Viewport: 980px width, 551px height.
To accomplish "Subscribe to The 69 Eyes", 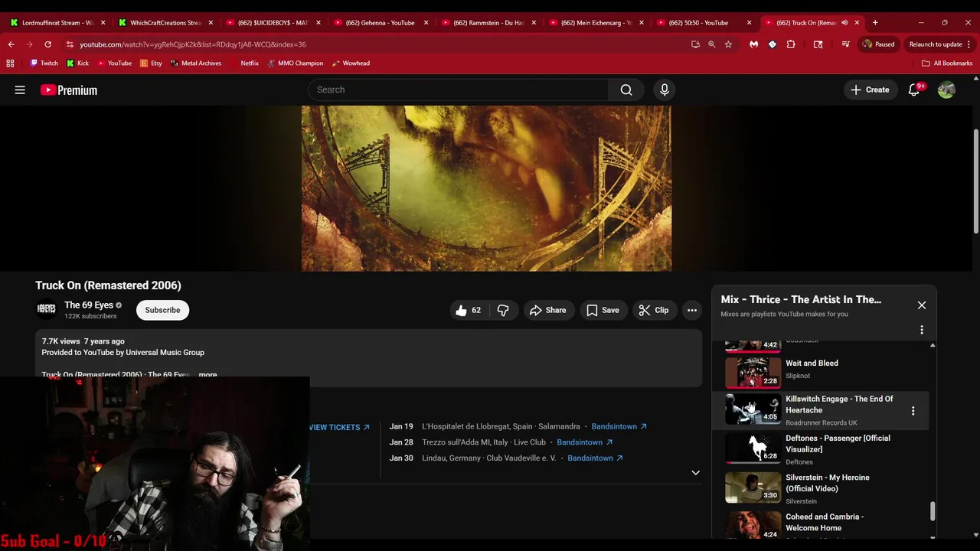I will pos(163,310).
